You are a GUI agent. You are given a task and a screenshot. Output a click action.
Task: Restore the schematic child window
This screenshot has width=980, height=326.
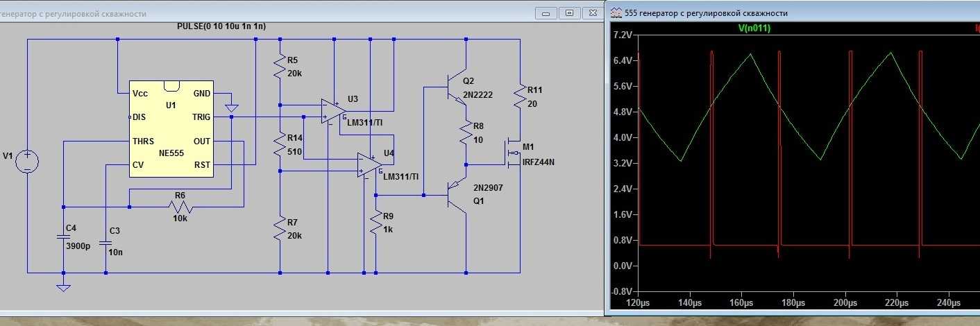[x=569, y=12]
